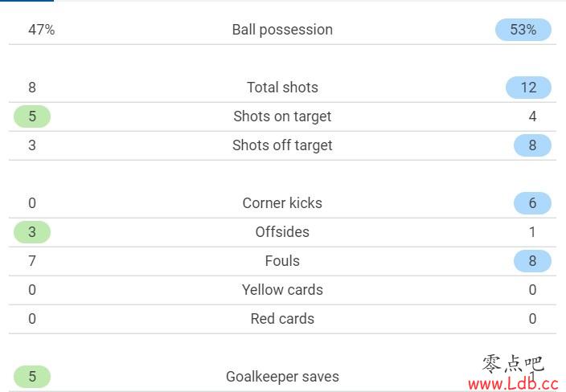This screenshot has height=392, width=566.
Task: Select the Goalkeeper saves label
Action: [x=282, y=377]
